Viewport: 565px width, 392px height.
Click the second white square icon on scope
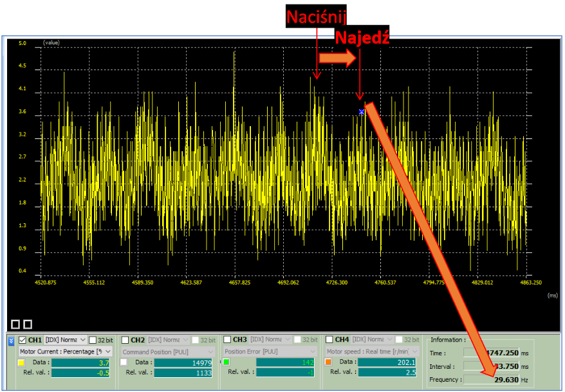(28, 324)
